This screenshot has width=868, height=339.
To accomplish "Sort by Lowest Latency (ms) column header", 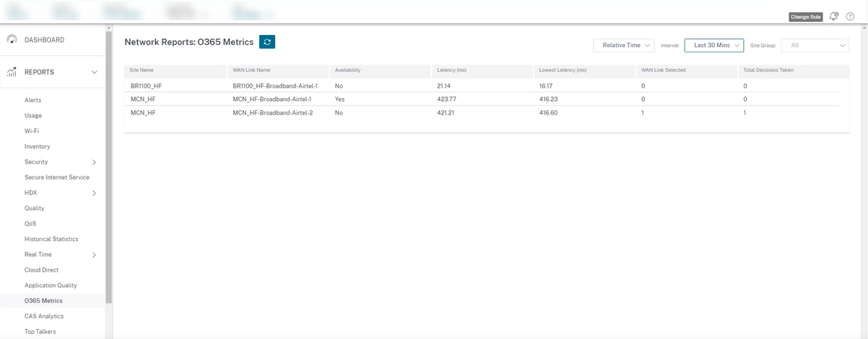I will [x=563, y=70].
